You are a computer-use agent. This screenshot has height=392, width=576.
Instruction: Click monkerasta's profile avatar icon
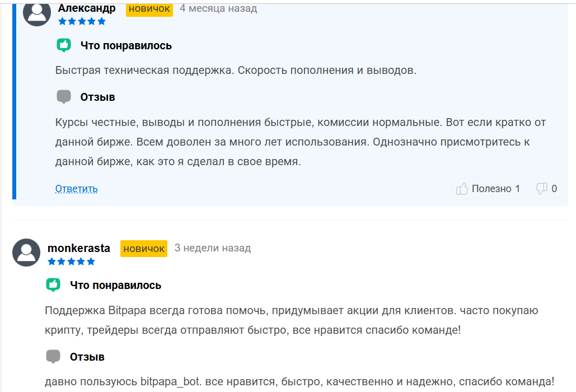tap(26, 253)
